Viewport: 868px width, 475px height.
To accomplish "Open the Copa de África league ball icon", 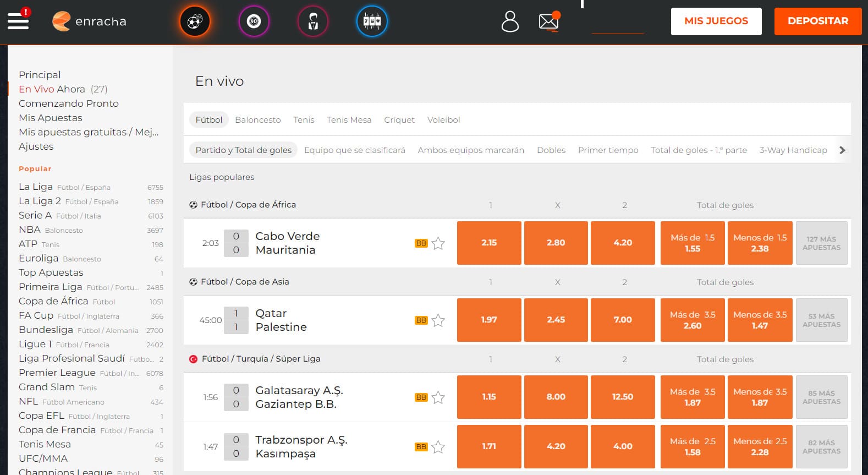I will (x=193, y=205).
